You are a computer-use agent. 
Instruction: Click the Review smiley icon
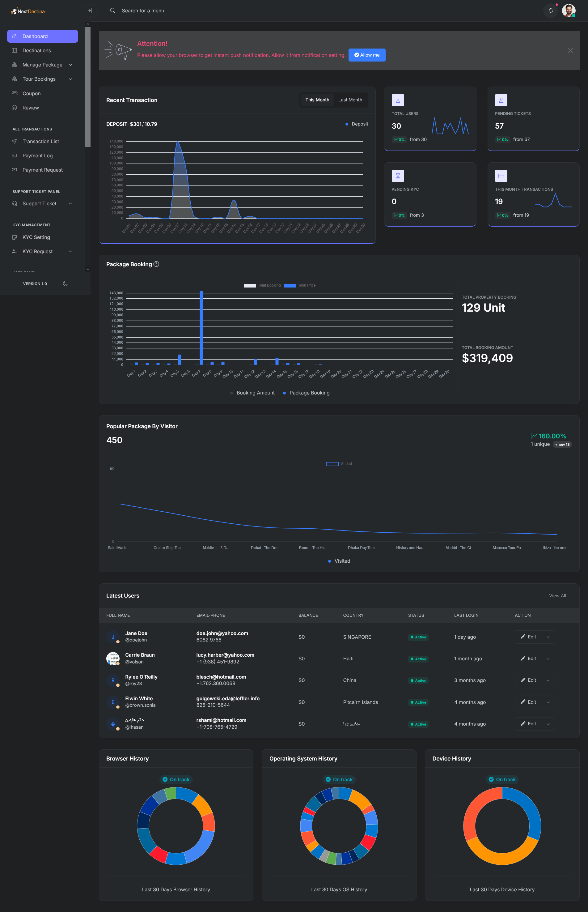14,108
